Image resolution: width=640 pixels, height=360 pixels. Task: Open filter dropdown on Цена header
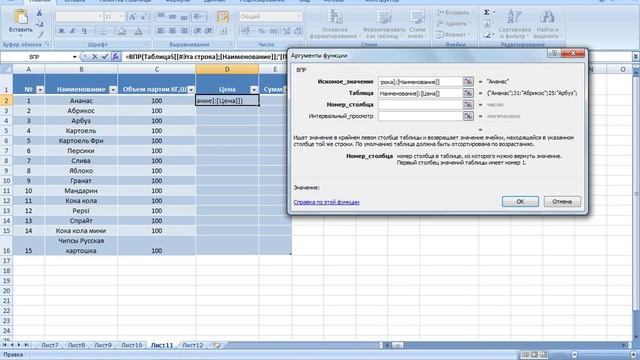pos(254,89)
